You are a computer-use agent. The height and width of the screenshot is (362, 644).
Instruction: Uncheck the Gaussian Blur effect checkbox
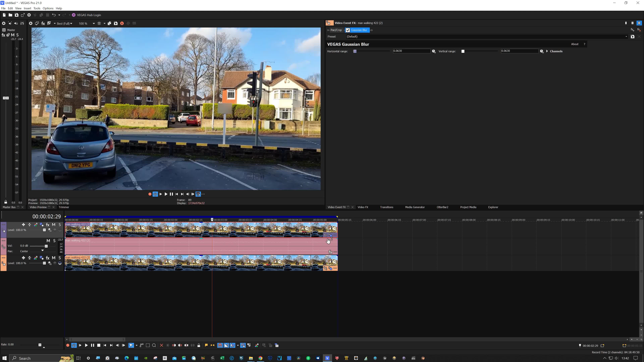click(x=348, y=30)
